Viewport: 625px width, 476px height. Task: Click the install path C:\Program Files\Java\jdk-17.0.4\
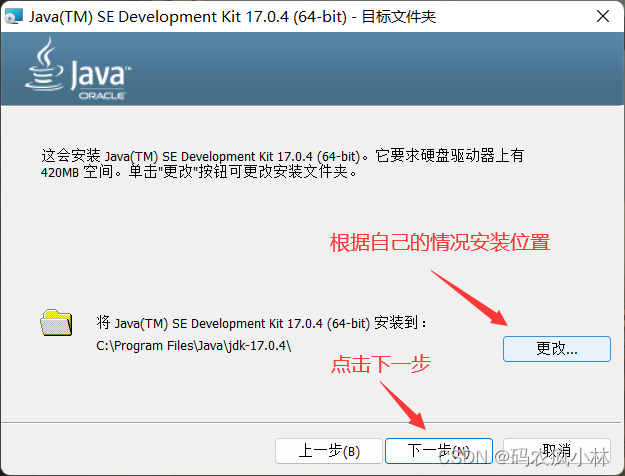(x=194, y=346)
